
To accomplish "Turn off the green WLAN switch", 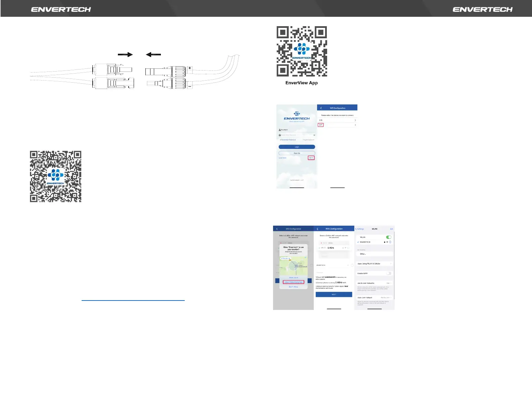I will pos(389,237).
